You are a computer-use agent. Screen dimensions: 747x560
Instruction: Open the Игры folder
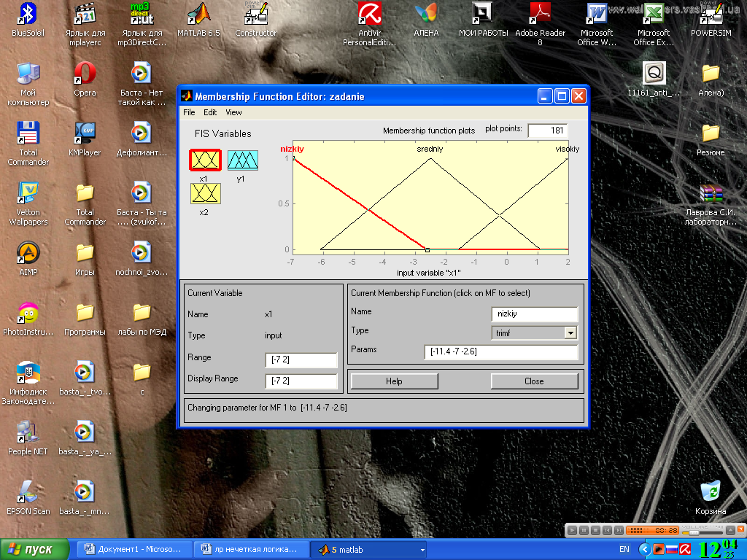(x=85, y=259)
